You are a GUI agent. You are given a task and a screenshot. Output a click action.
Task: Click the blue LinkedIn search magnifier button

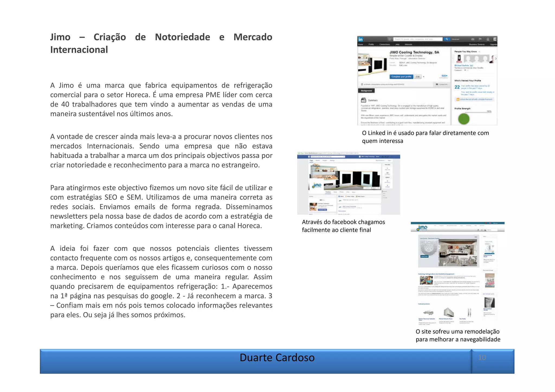pos(447,39)
